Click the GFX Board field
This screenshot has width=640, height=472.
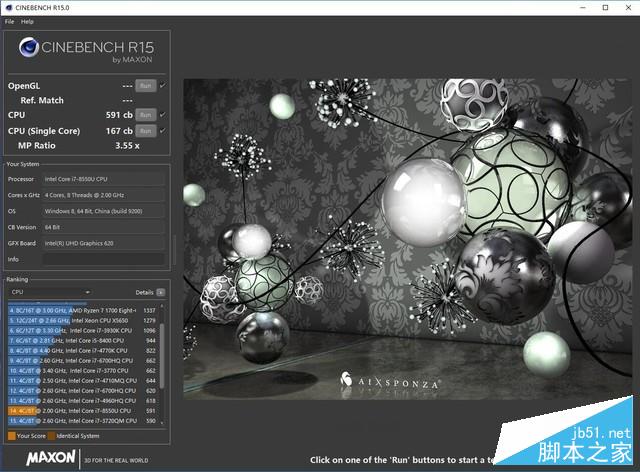(104, 243)
